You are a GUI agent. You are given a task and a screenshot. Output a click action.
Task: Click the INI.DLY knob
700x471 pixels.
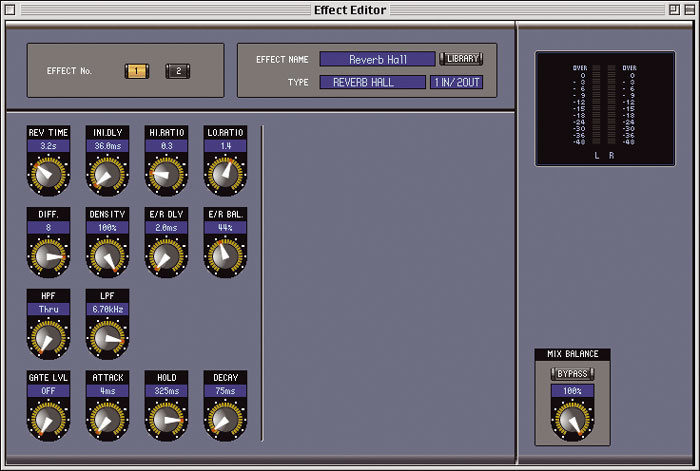(x=106, y=177)
